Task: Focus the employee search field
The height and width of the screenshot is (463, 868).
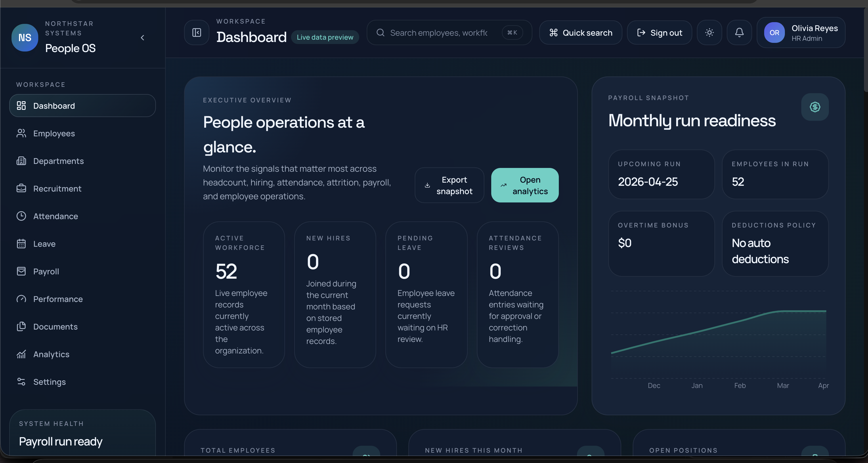Action: coord(449,32)
